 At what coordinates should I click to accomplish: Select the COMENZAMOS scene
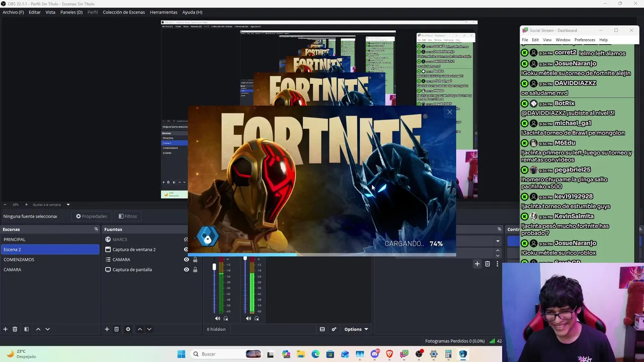point(50,259)
